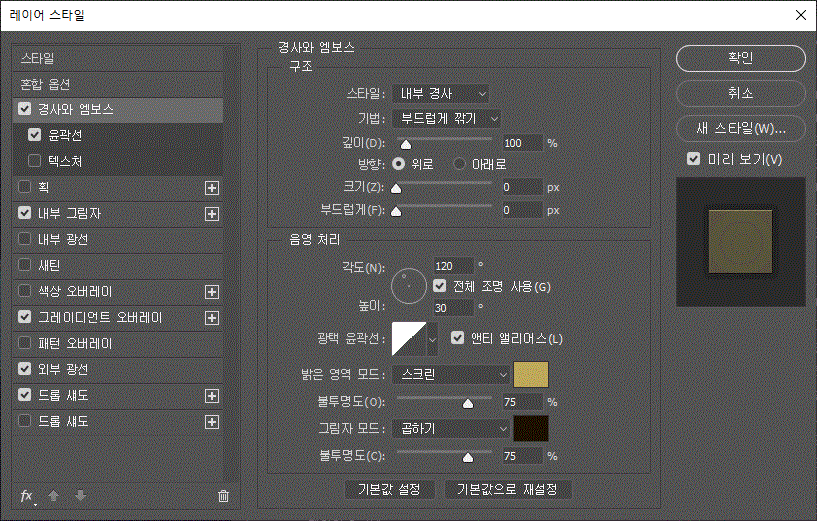817x521 pixels.
Task: Open the 기법 dropdown showing 부드럽게 깎기
Action: 446,119
